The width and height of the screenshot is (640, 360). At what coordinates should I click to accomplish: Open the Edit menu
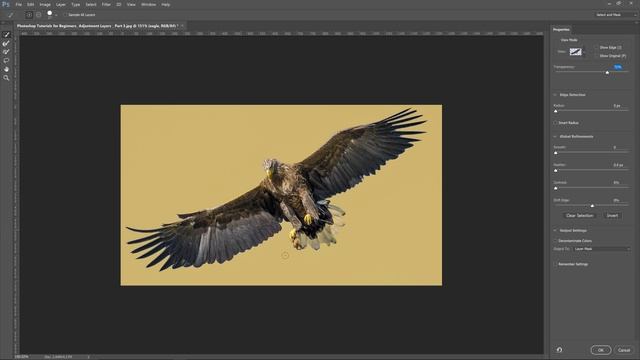31,4
